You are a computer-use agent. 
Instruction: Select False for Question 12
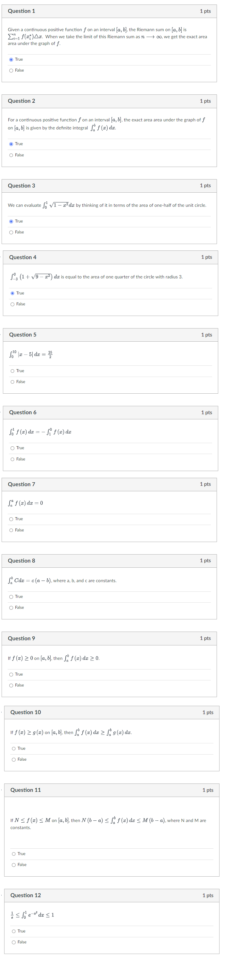pos(12,942)
